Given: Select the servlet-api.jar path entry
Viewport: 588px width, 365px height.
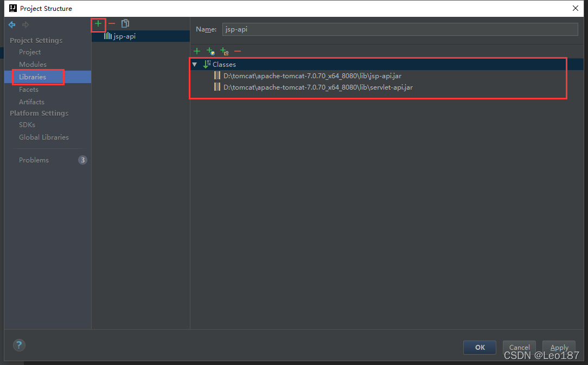Looking at the screenshot, I should point(318,87).
